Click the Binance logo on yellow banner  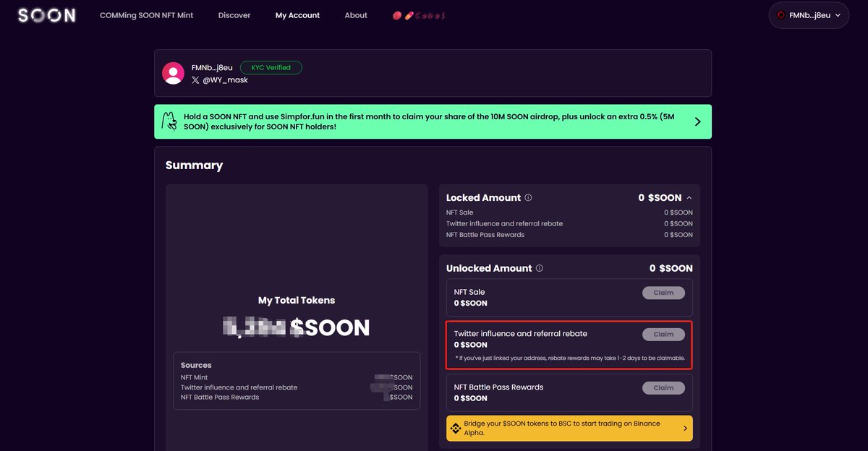click(456, 429)
